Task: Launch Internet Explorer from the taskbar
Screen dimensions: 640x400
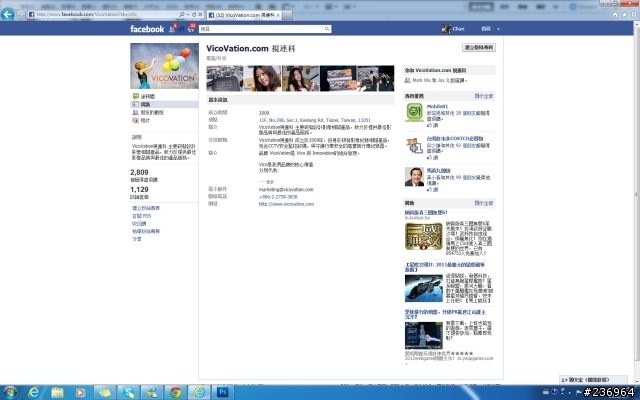Action: click(x=33, y=393)
